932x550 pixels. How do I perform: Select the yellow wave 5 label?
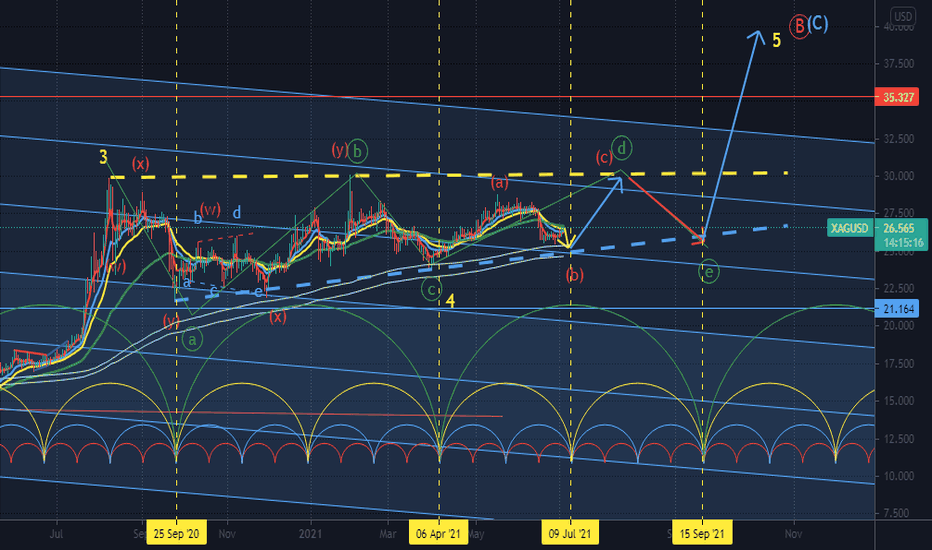pyautogui.click(x=776, y=40)
